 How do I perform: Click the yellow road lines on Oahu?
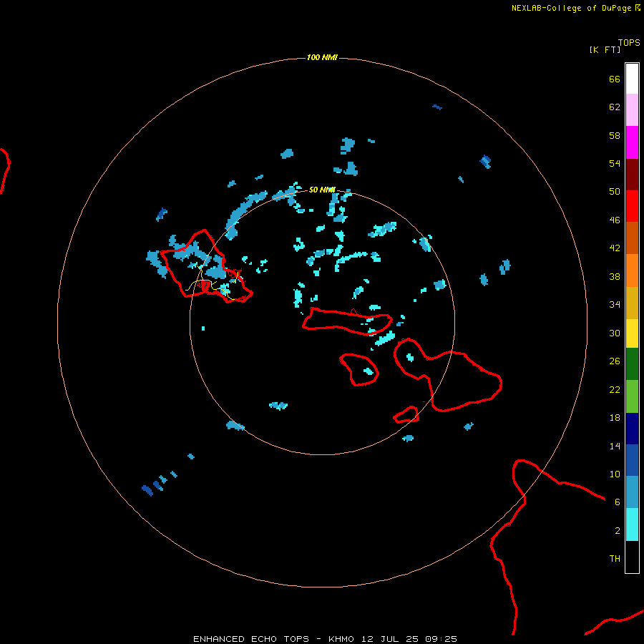[x=212, y=283]
